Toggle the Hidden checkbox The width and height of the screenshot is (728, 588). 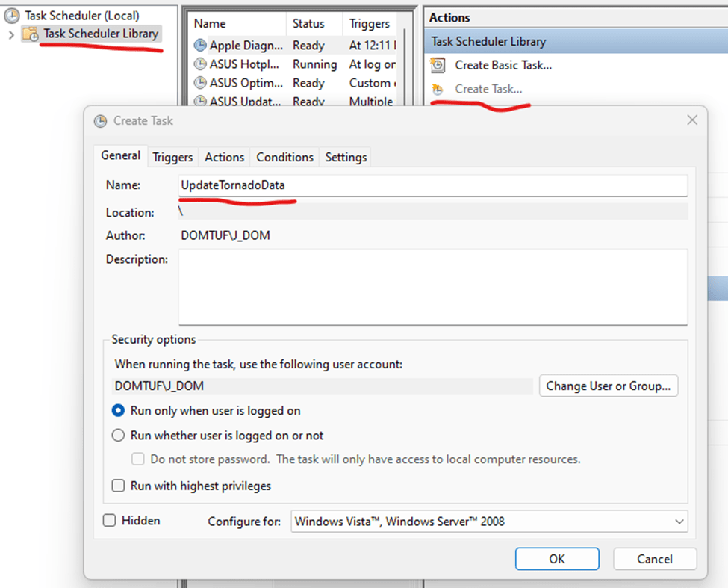point(110,521)
